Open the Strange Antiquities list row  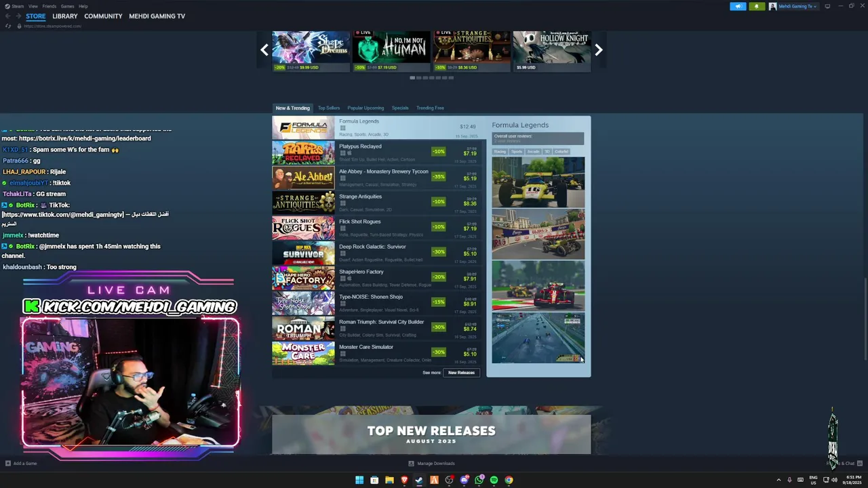(x=379, y=203)
